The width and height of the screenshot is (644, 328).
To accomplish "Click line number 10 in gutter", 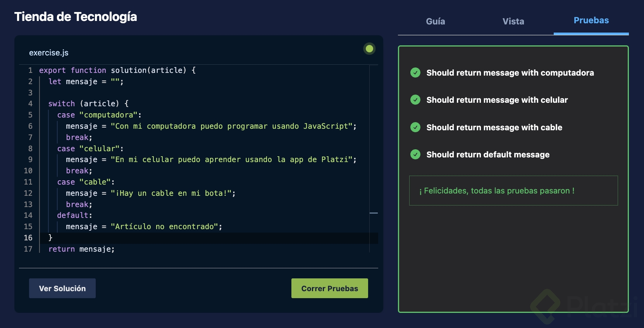I will (x=28, y=171).
